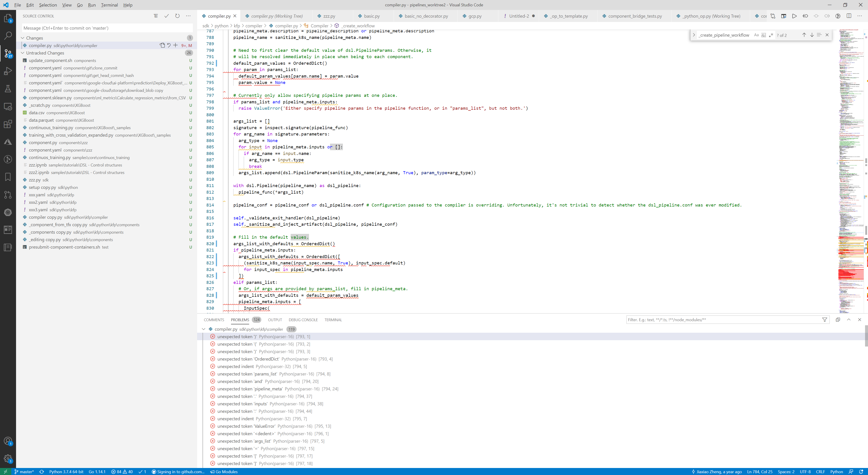The image size is (868, 475).
Task: Select the OUTPUT panel tab
Action: 275,320
